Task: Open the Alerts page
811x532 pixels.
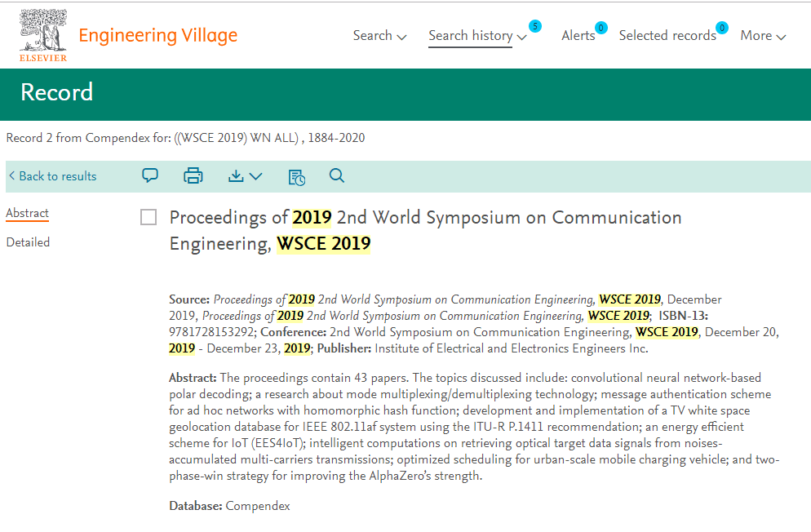Action: pos(578,36)
